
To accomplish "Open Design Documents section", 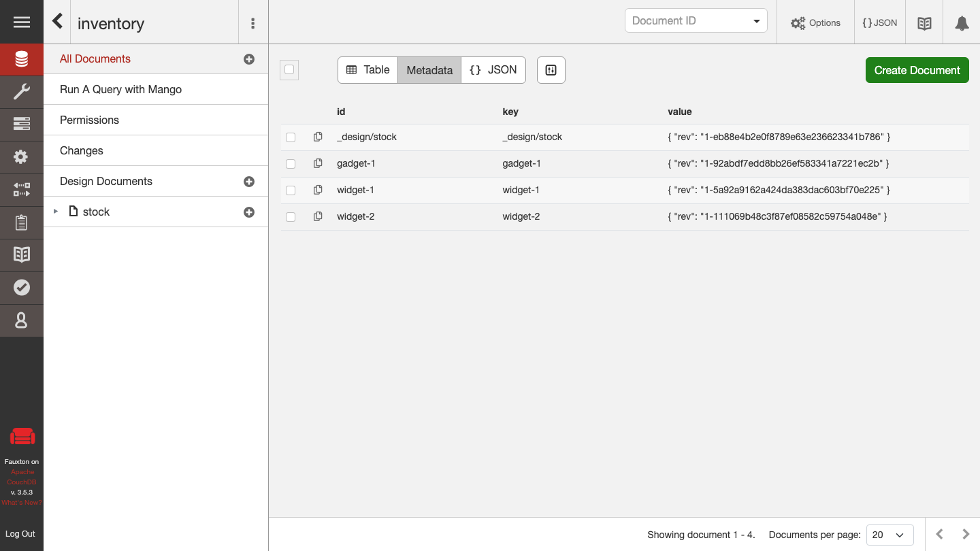I will (x=106, y=181).
